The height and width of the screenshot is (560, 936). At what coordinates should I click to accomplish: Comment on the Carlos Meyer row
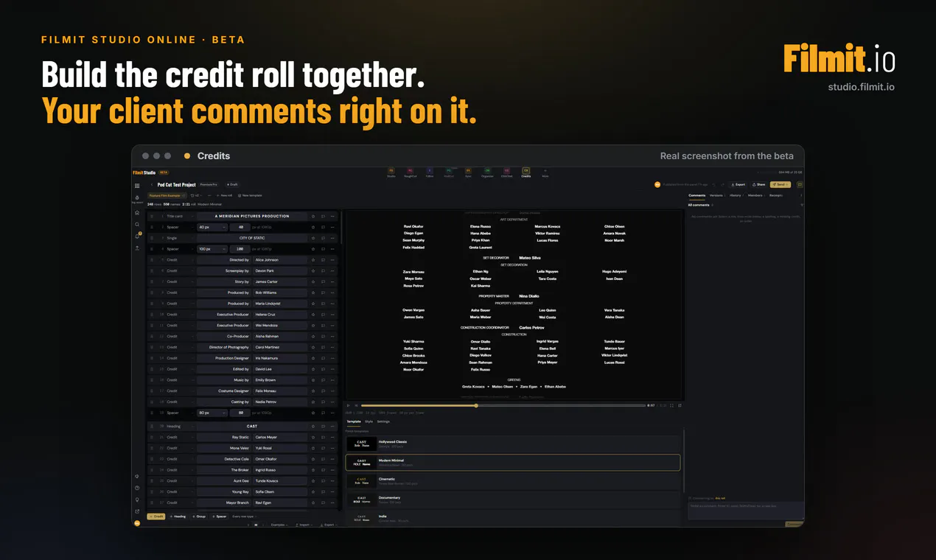pos(323,437)
